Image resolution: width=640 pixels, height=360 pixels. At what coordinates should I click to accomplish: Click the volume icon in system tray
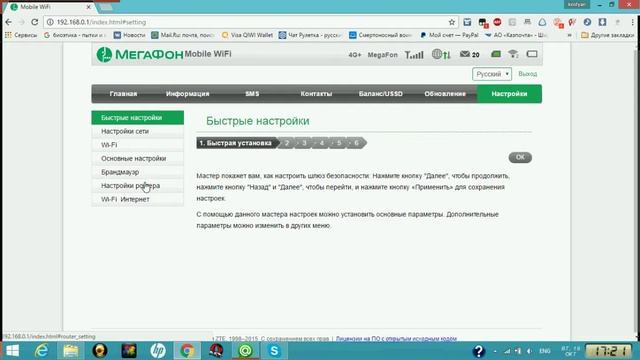point(529,351)
